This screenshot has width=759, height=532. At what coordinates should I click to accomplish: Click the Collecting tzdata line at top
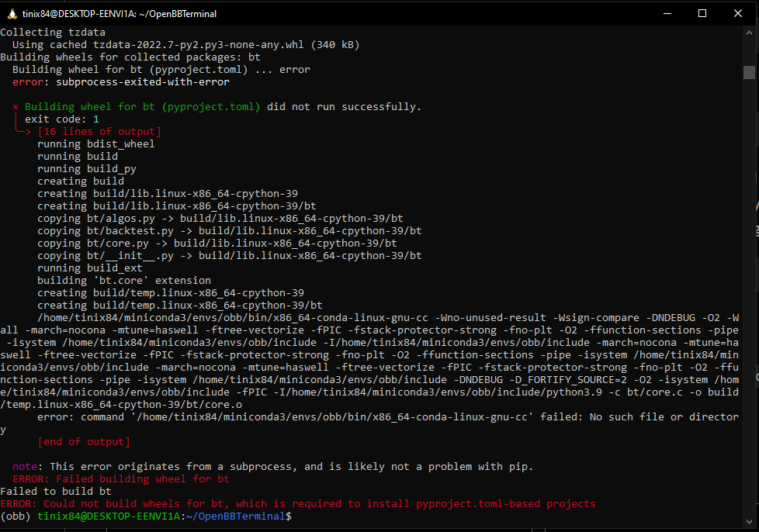coord(53,32)
